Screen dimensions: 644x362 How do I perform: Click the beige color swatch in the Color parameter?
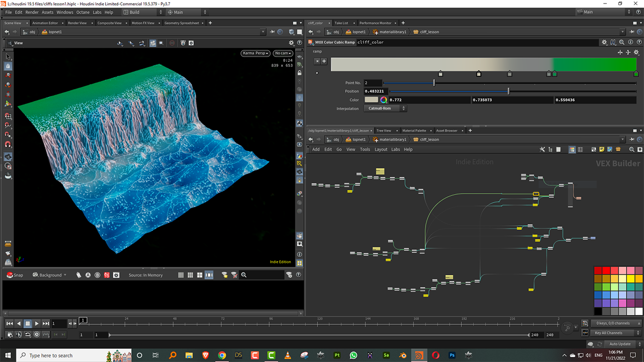pyautogui.click(x=371, y=100)
